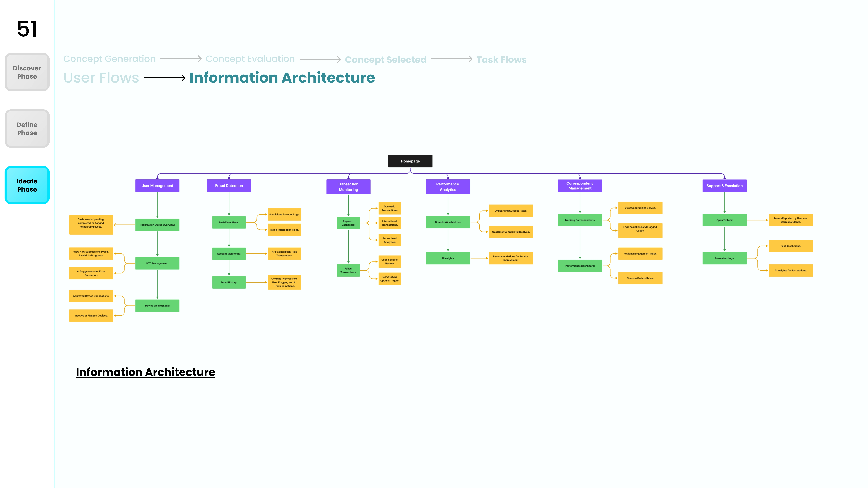Click the User-Specific Review box
Viewport: 868px width, 488px height.
click(389, 262)
